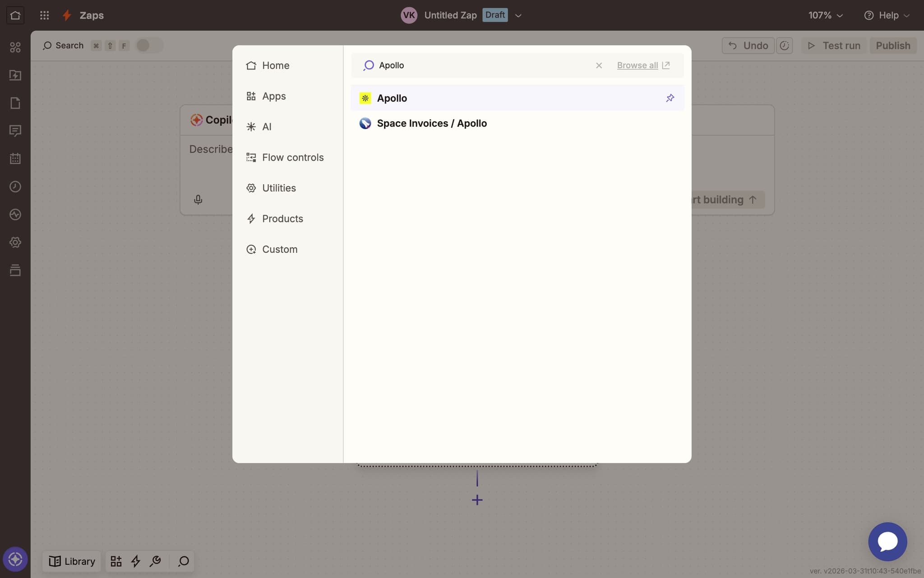Click the microphone icon in the Copilot panel
The image size is (924, 578).
click(198, 199)
